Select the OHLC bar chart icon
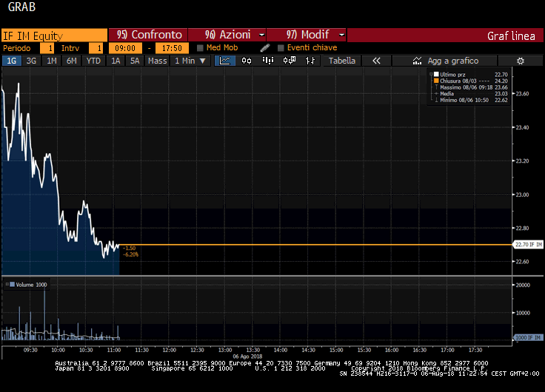This screenshot has height=392, width=545. [310, 61]
